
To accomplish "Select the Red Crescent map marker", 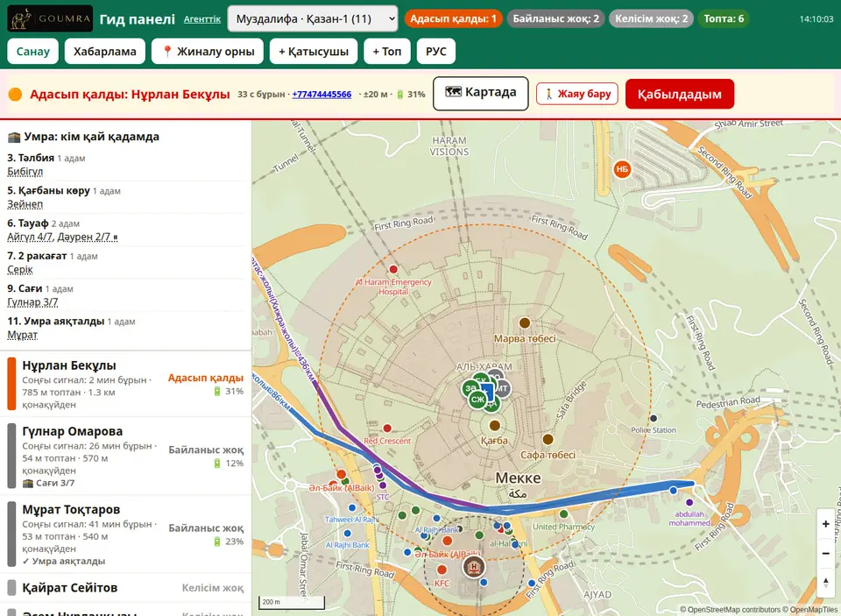I will (x=387, y=428).
